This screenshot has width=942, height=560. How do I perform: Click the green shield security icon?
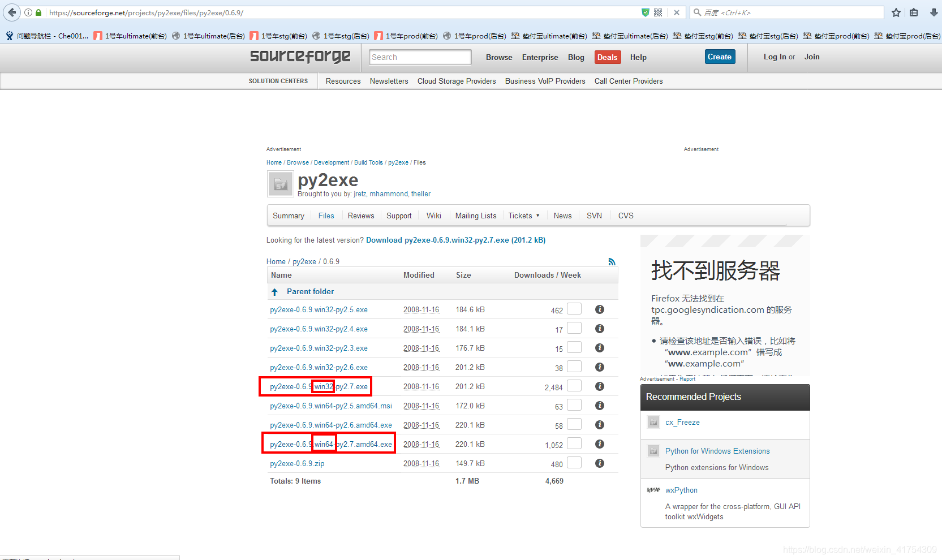[645, 12]
